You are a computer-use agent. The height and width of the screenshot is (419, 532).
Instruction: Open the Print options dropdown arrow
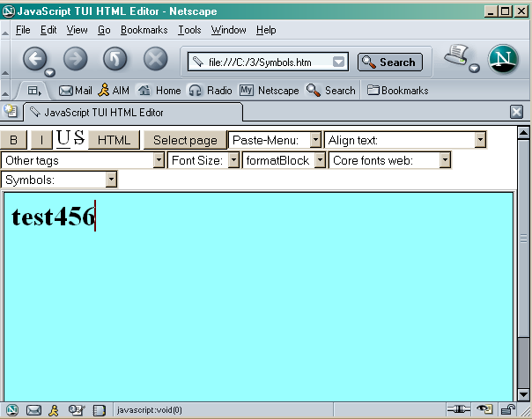tap(474, 69)
